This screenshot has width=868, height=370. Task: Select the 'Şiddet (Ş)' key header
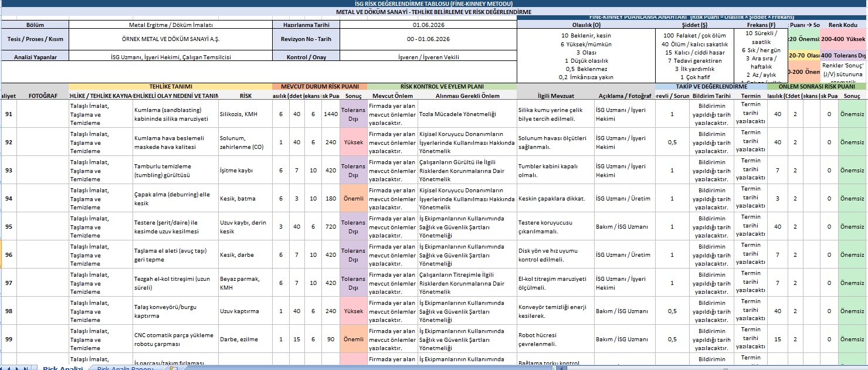click(694, 25)
